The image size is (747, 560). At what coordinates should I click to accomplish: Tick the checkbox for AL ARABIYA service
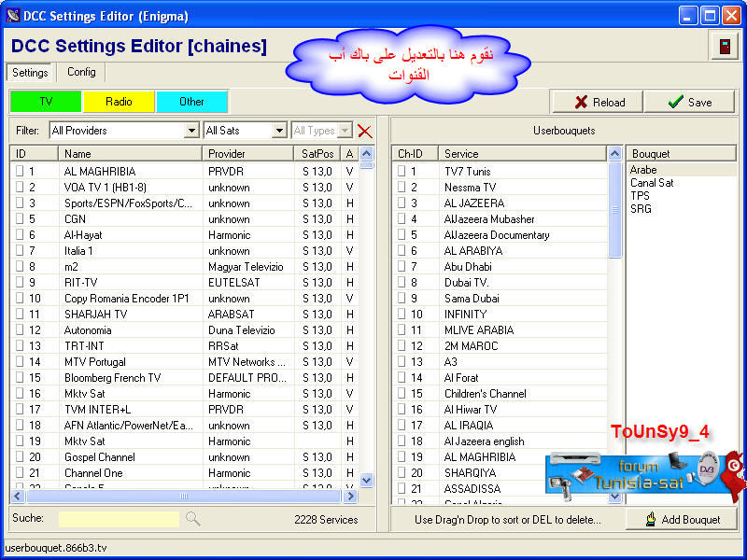(402, 250)
